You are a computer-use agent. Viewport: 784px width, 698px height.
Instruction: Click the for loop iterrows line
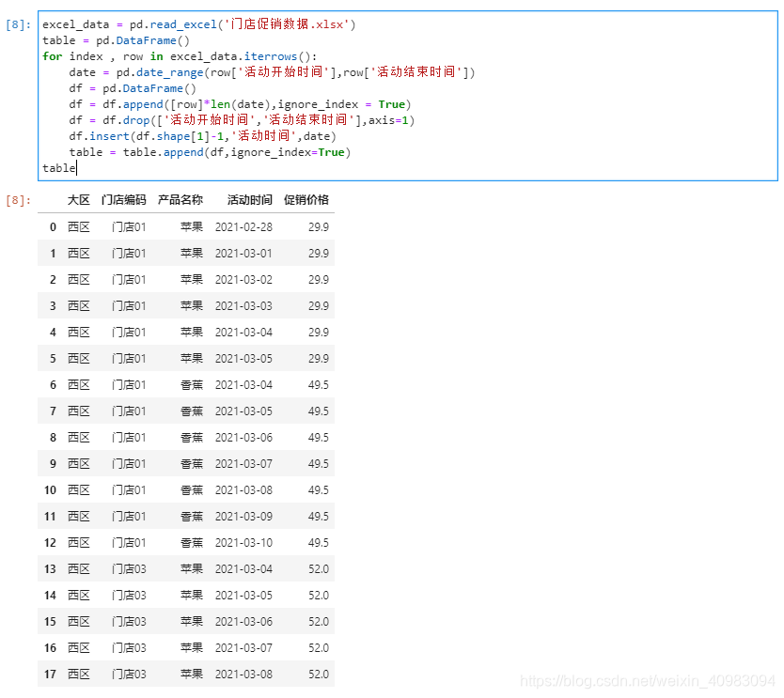point(180,56)
